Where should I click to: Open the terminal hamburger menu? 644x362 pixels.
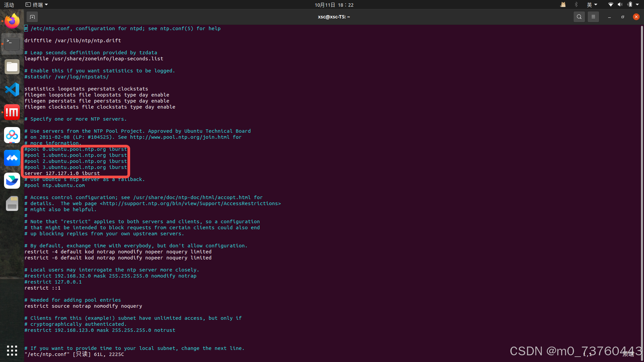click(593, 17)
